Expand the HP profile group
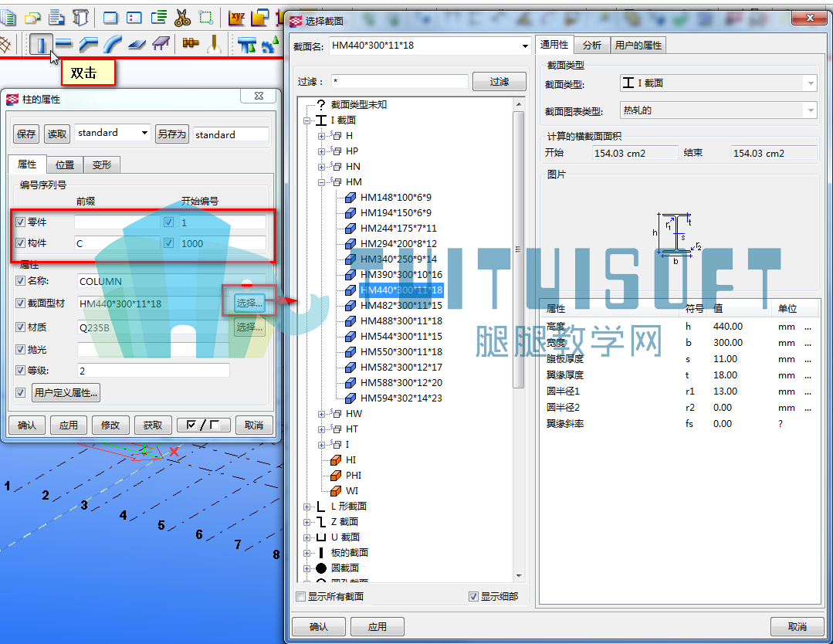Screen dimensions: 833x644 coord(321,151)
